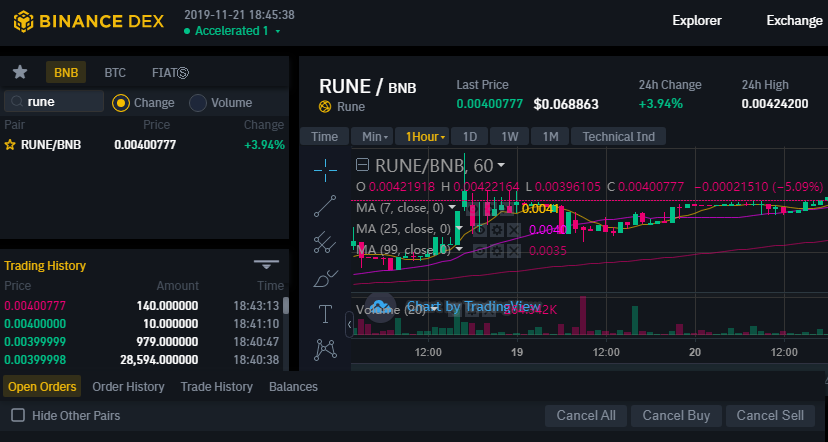Screen dimensions: 828x442
Task: Collapse the chart drawing toolbar
Action: [x=349, y=325]
